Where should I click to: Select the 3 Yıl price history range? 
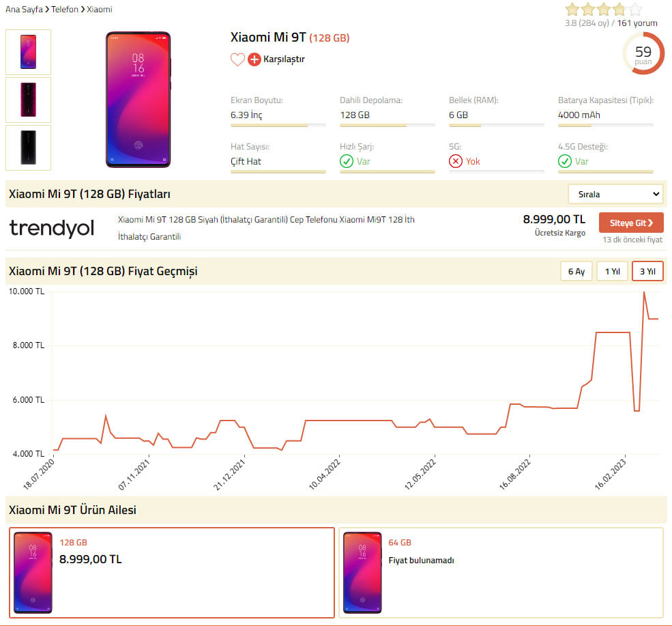click(647, 272)
